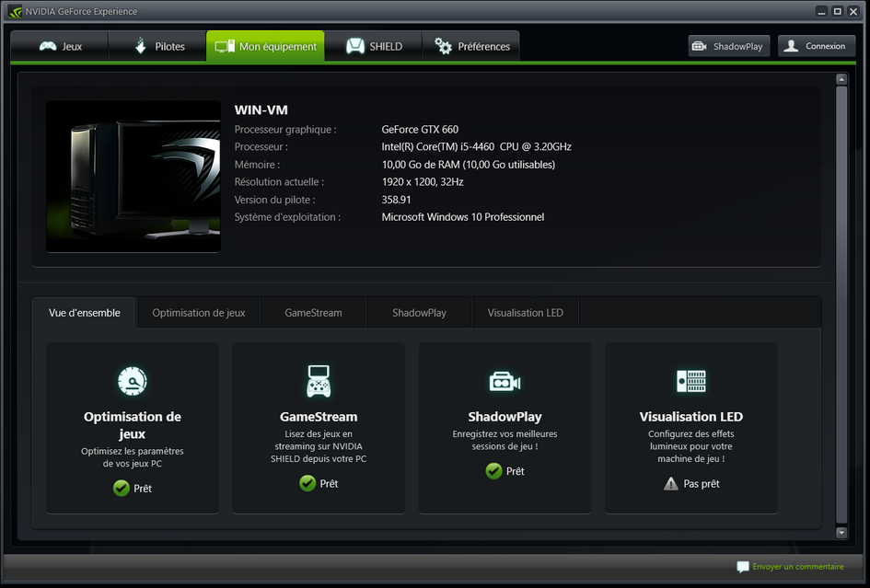Click the green check under GameStream
870x588 pixels.
coord(307,483)
